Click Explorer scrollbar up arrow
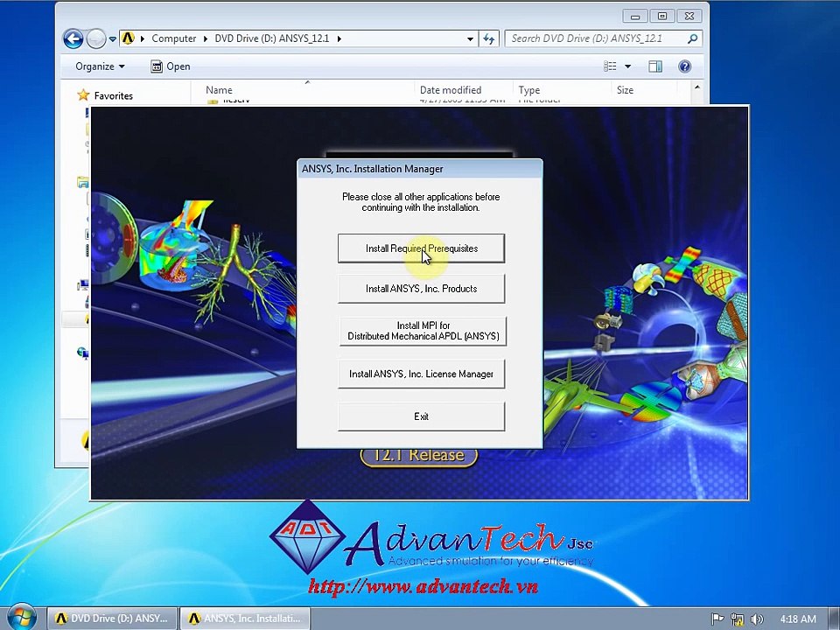 [x=697, y=87]
